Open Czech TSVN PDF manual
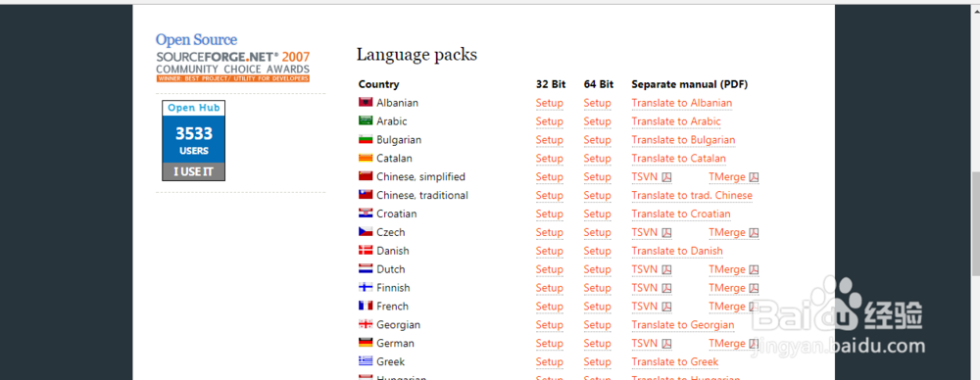 [652, 232]
